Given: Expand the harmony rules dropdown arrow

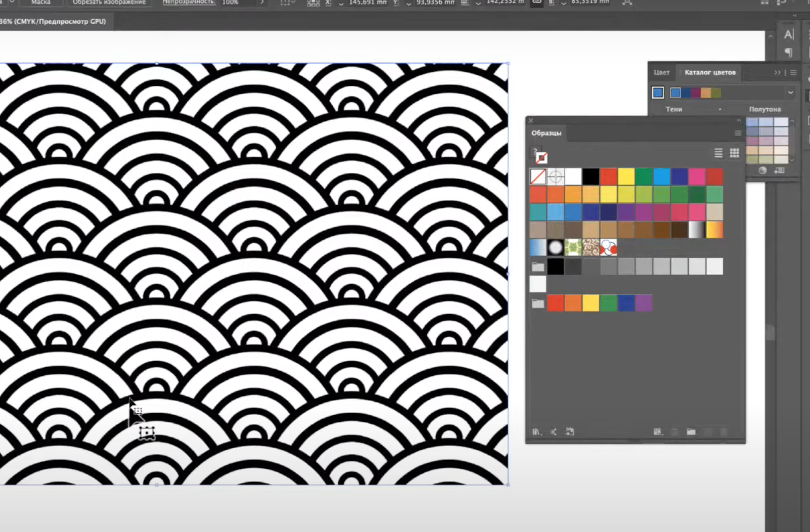Looking at the screenshot, I should tap(790, 93).
